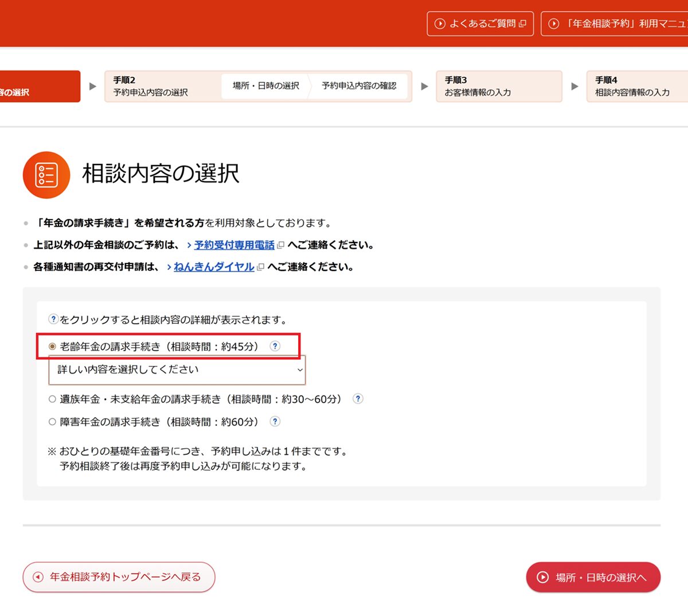Click help icon next to 老齢年金の請求手続き
Screen dimensions: 688x616
click(x=275, y=346)
